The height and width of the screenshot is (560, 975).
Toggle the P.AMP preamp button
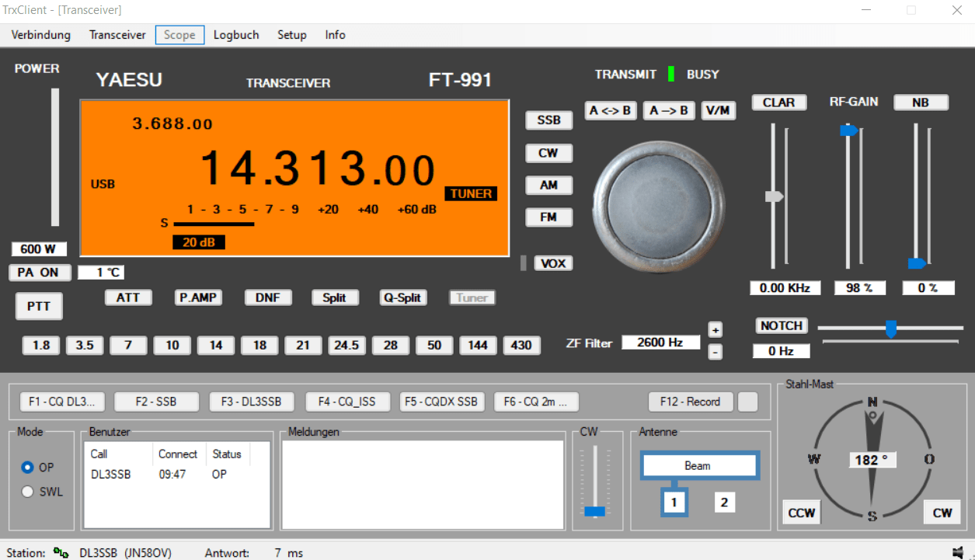[x=198, y=297]
